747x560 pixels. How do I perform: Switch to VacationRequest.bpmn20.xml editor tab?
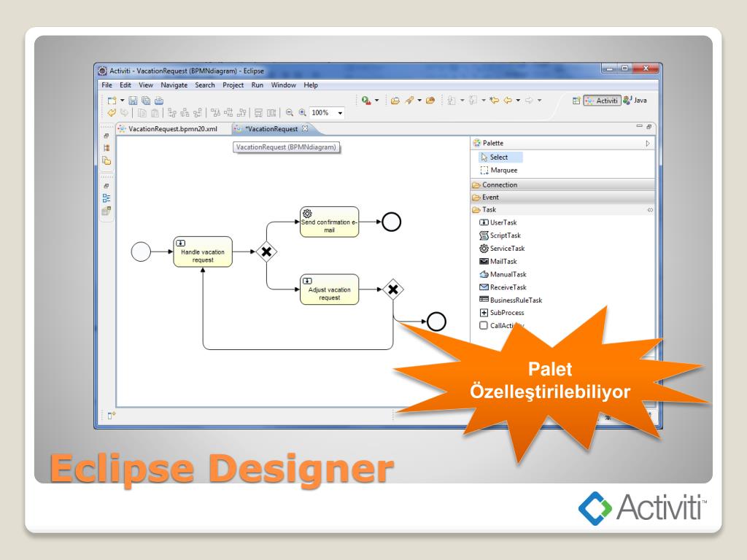(168, 129)
